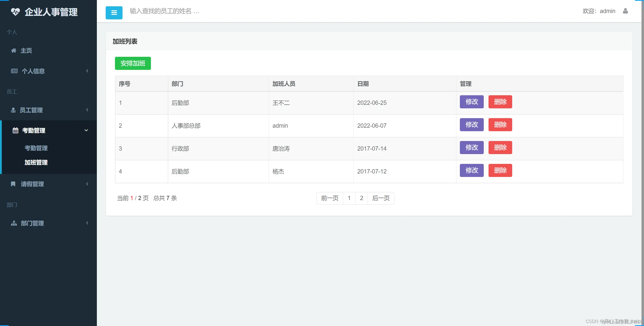Click the newspaper icon beside 个人信息
Image resolution: width=644 pixels, height=326 pixels.
14,71
